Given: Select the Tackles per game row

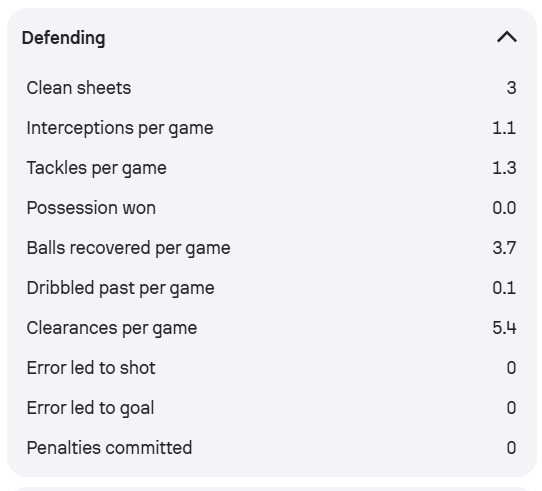Looking at the screenshot, I should pos(272,168).
